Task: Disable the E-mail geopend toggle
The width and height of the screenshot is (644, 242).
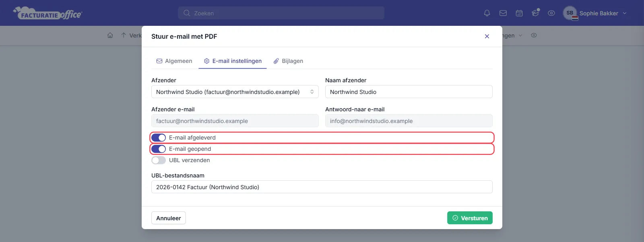Action: coord(159,149)
